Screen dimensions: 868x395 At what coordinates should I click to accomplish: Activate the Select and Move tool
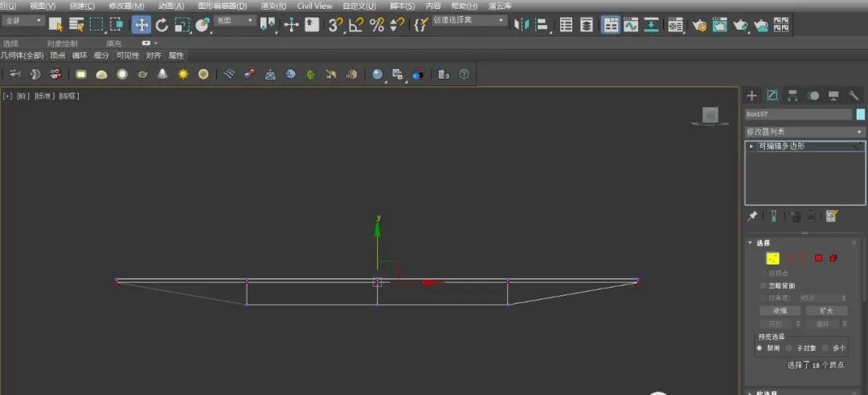141,24
